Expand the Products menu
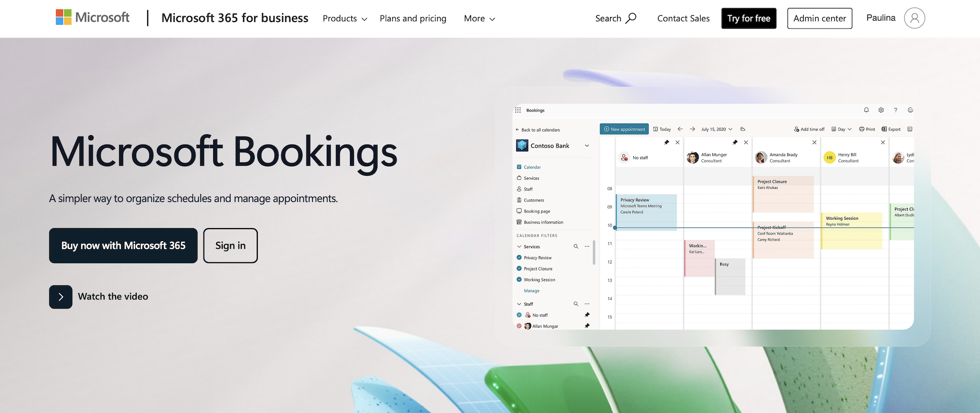The image size is (980, 413). [345, 19]
